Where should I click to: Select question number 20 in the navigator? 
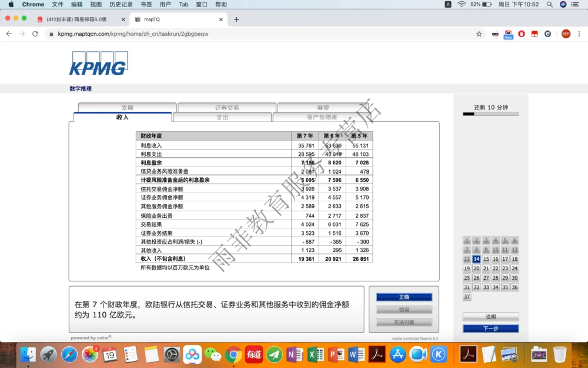pyautogui.click(x=476, y=268)
